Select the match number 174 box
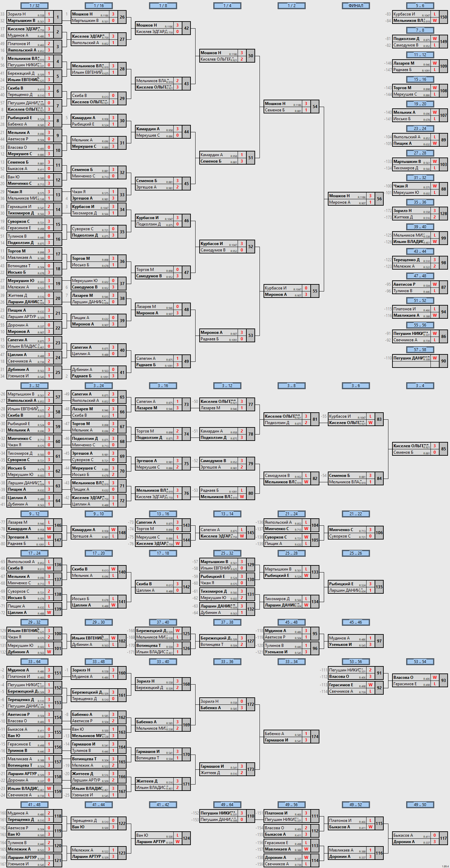 click(x=315, y=737)
